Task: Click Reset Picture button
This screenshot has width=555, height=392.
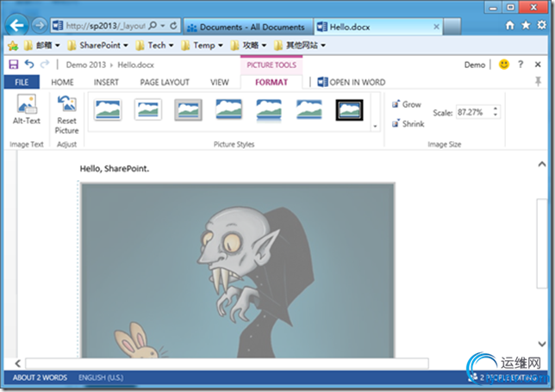Action: pyautogui.click(x=66, y=115)
